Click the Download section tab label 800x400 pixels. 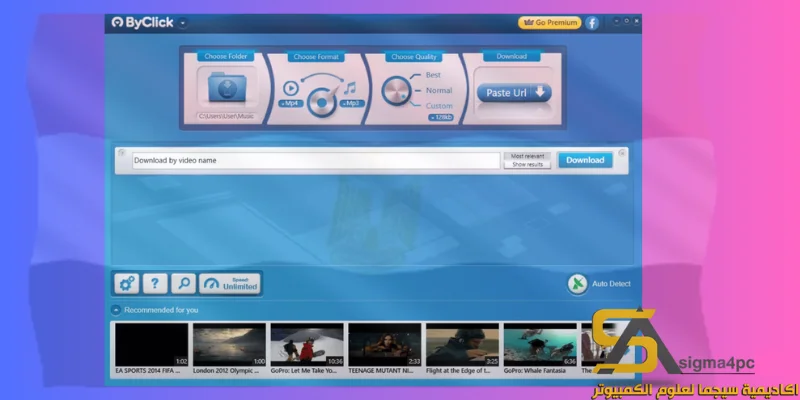click(511, 56)
